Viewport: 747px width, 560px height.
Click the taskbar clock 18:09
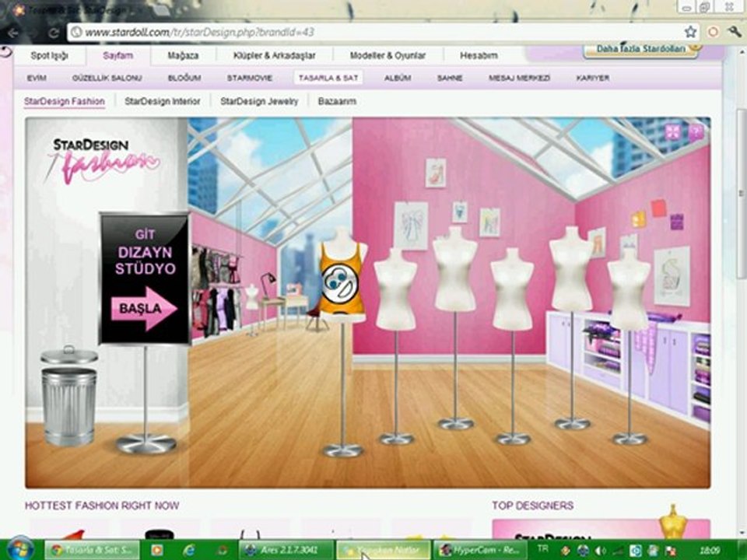(x=710, y=550)
